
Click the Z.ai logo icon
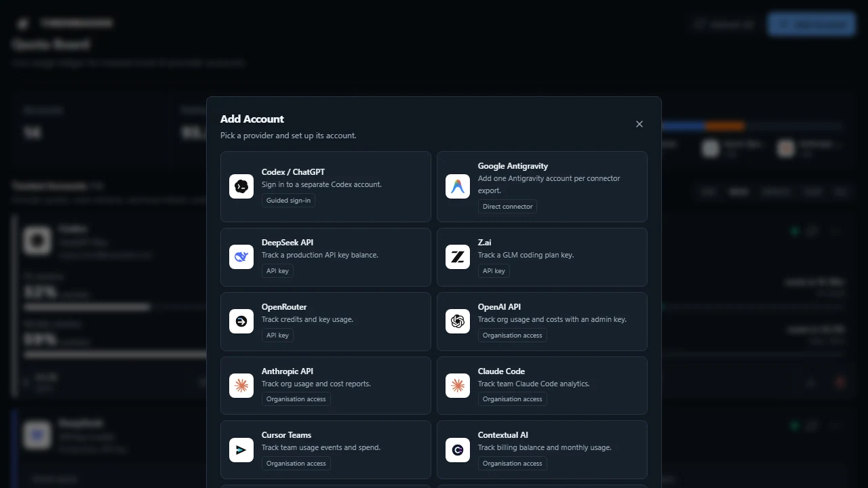458,257
